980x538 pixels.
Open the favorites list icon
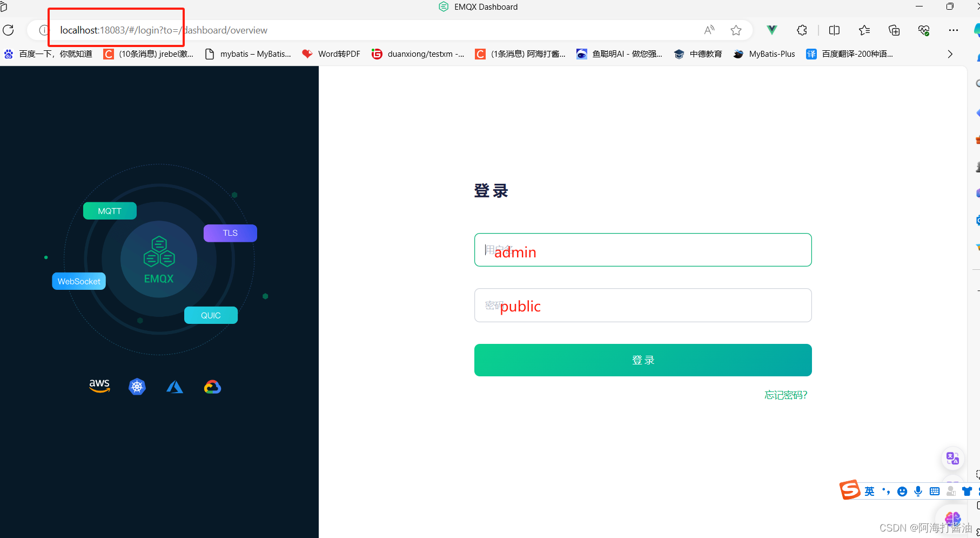tap(864, 30)
